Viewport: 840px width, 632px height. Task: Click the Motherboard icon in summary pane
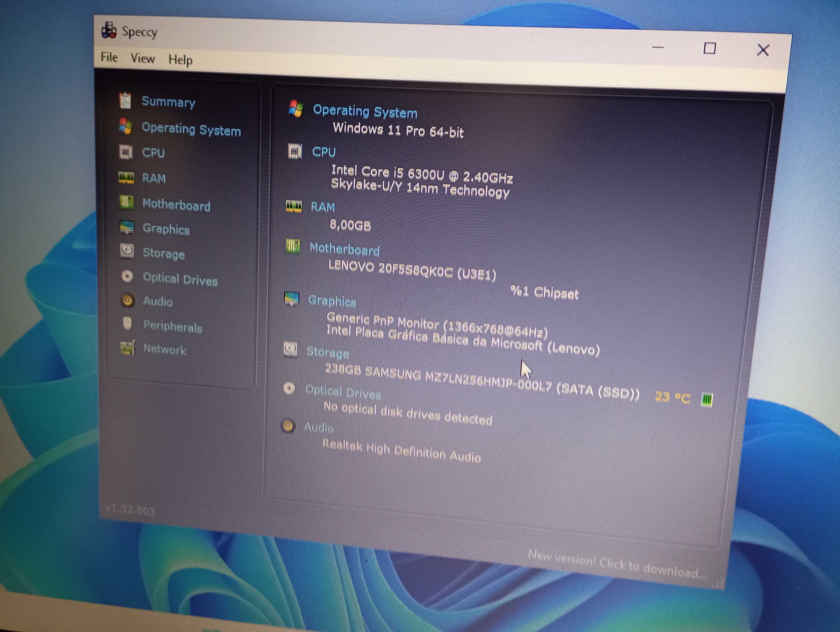[x=293, y=247]
